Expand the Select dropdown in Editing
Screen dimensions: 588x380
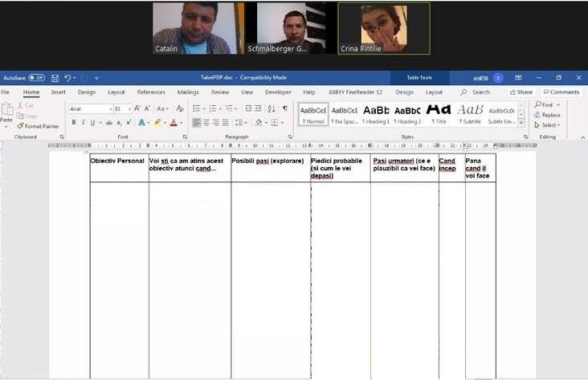pyautogui.click(x=550, y=125)
